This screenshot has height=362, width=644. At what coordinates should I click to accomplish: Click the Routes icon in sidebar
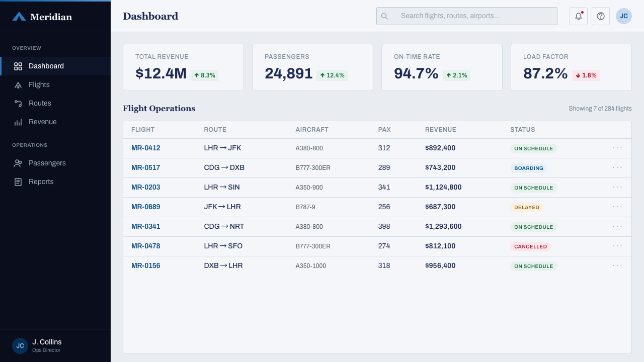(x=18, y=104)
